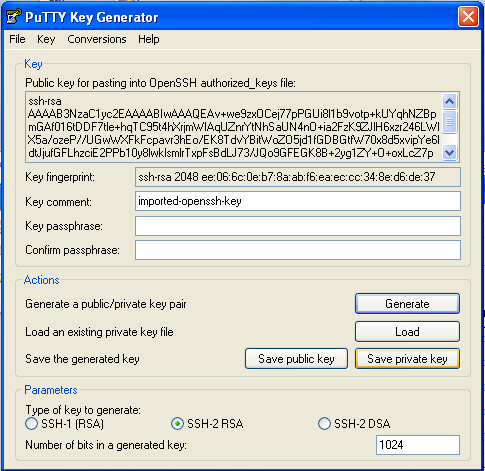The width and height of the screenshot is (485, 471).
Task: Open the Conversions menu
Action: (97, 39)
